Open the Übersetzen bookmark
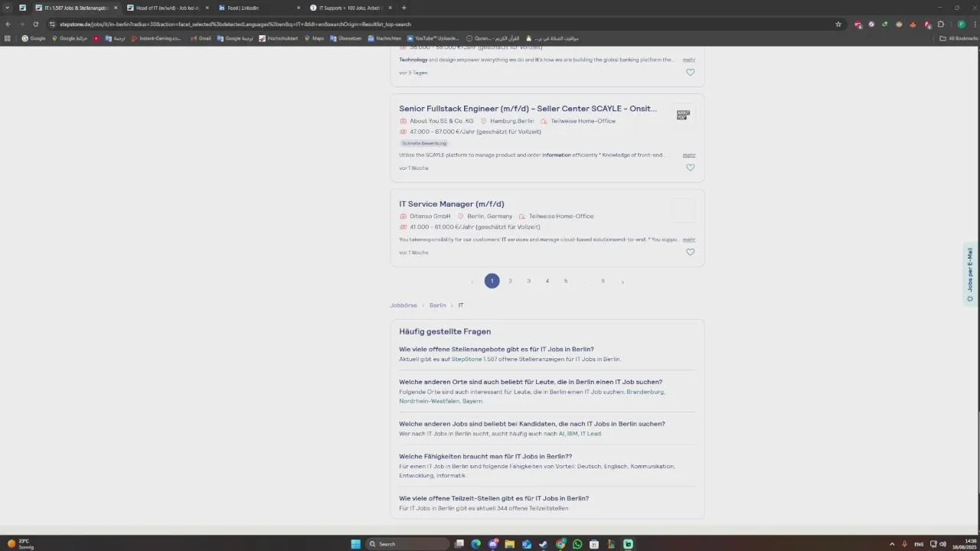The height and width of the screenshot is (551, 980). (345, 38)
